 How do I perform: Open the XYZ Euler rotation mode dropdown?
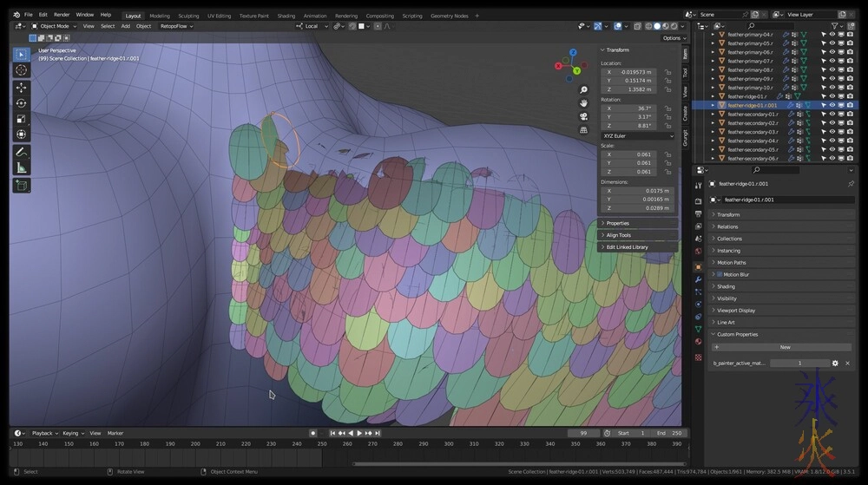point(638,135)
